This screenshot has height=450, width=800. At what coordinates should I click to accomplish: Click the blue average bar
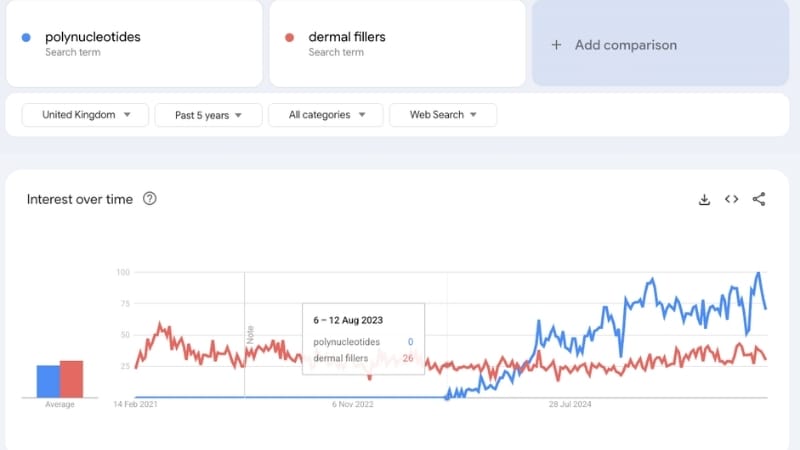click(48, 381)
